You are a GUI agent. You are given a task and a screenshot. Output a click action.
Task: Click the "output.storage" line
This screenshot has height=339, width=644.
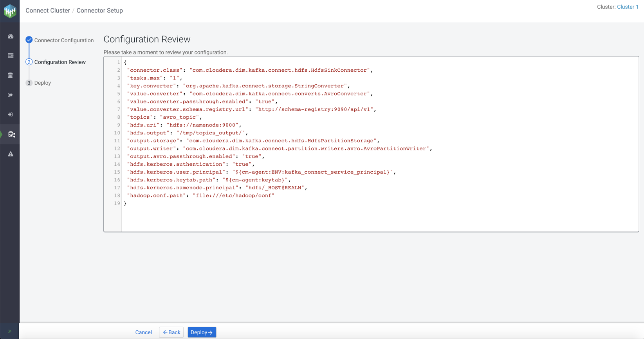pos(253,141)
